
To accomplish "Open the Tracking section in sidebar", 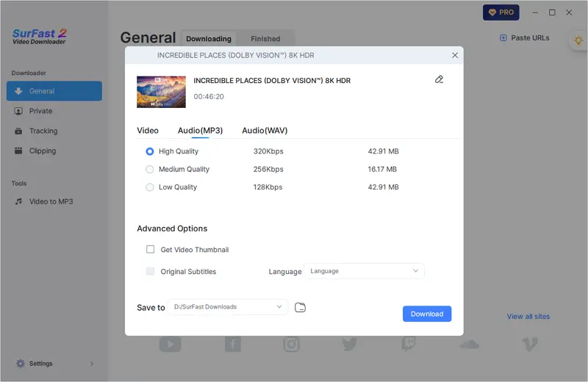I will 43,131.
